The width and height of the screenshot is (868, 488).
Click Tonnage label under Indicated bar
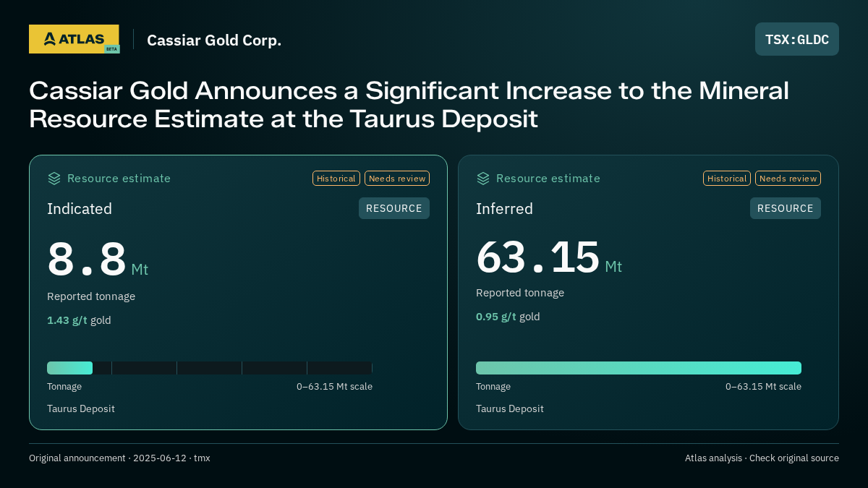(64, 387)
